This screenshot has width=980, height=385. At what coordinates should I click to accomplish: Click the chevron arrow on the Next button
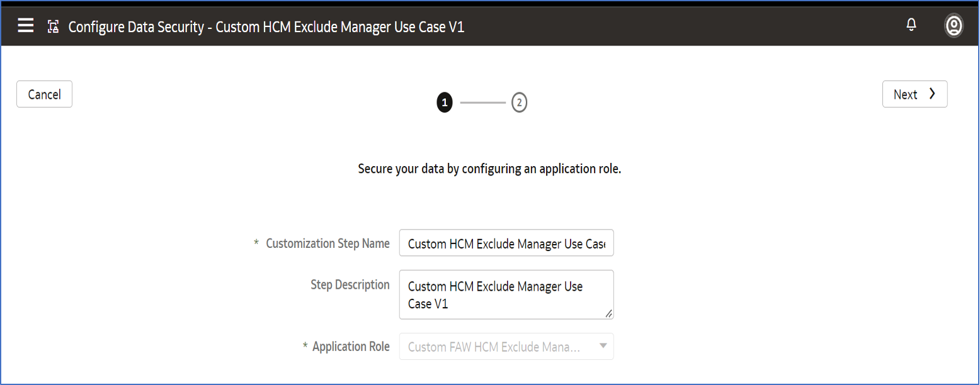coord(932,94)
